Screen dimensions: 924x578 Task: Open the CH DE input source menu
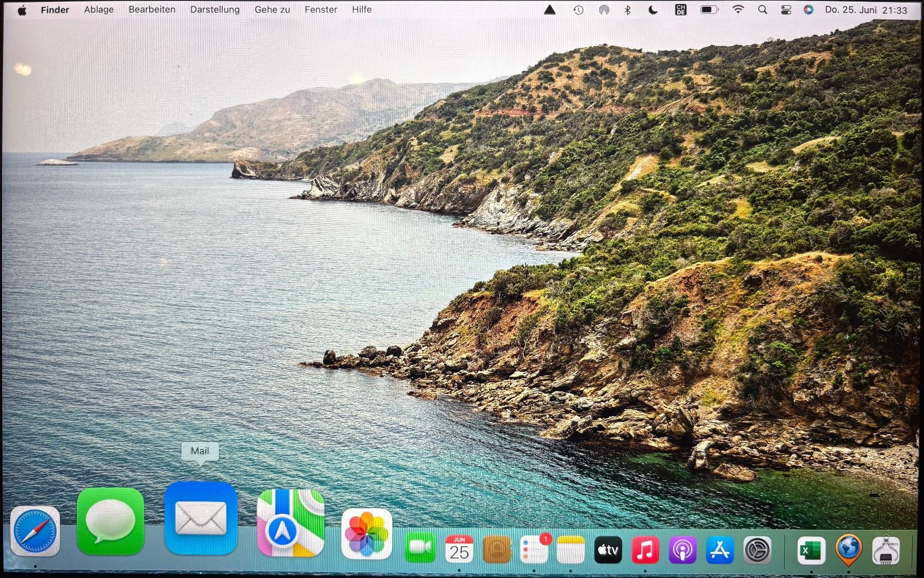point(681,10)
